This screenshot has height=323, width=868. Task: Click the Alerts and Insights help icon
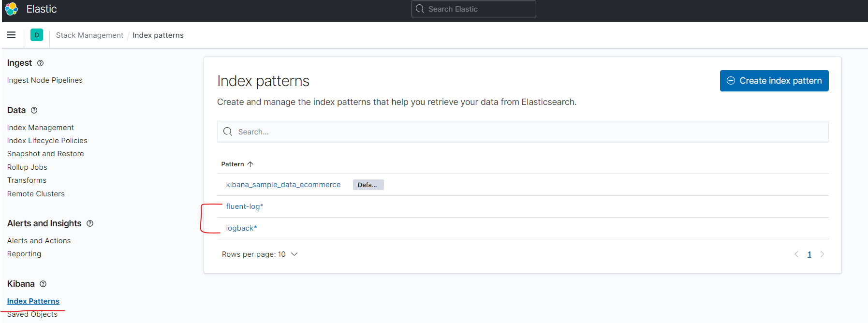pos(90,223)
